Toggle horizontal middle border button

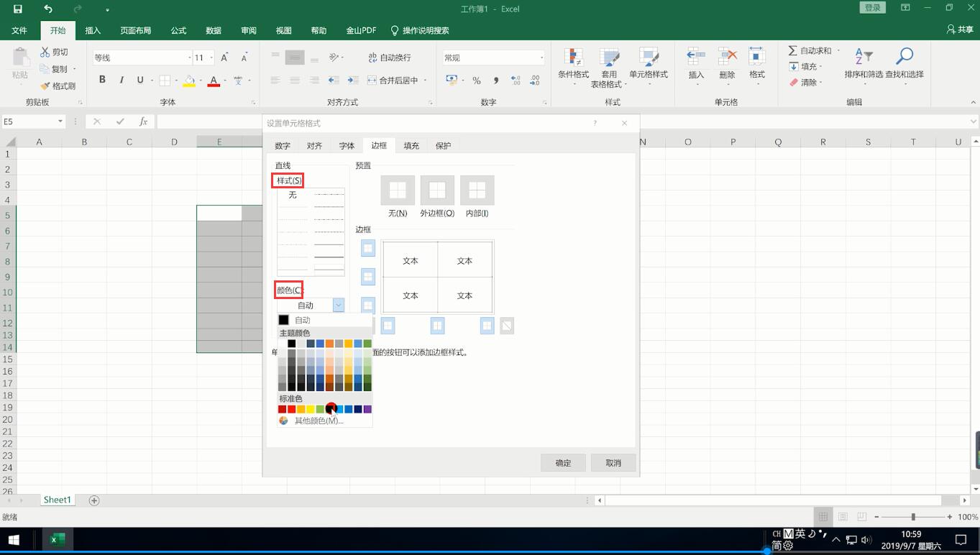tap(367, 277)
